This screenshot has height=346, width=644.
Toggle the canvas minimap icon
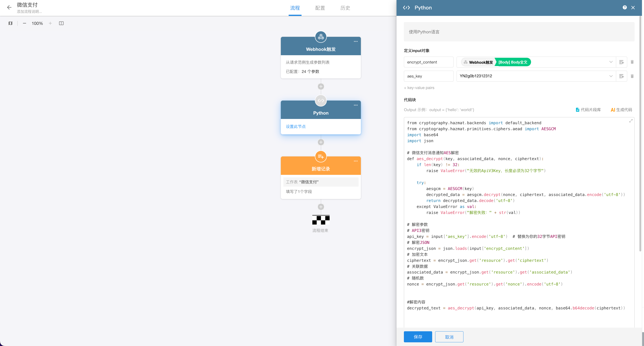tap(10, 23)
